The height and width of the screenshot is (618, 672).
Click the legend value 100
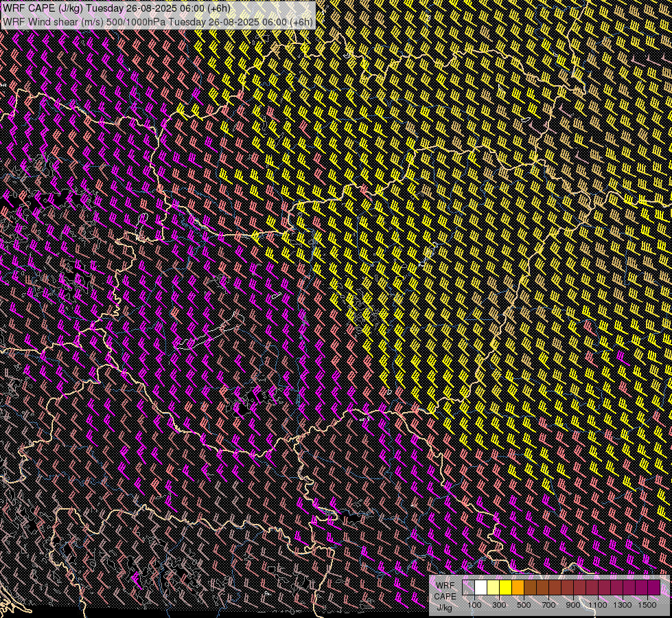click(474, 605)
